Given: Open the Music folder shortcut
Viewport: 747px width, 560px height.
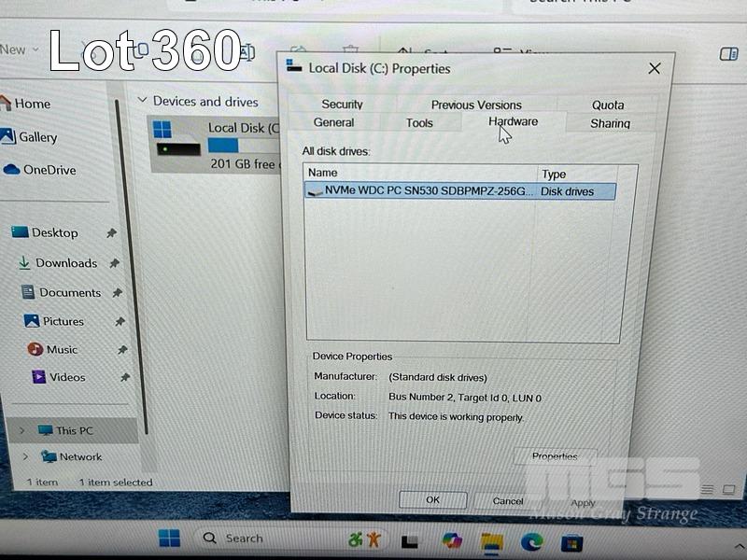Looking at the screenshot, I should pos(62,349).
